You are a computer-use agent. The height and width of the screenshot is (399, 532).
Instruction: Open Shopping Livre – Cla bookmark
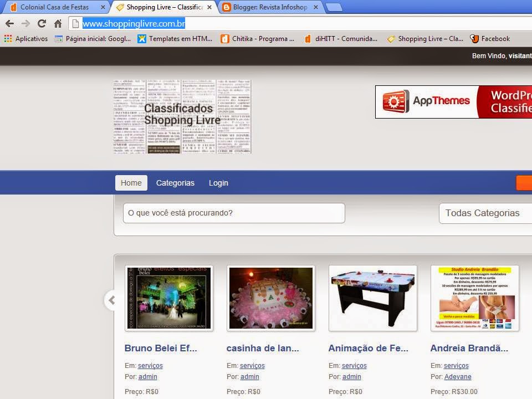point(425,39)
